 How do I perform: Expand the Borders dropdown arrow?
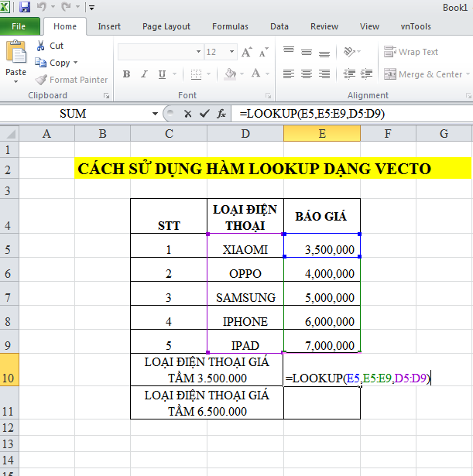[208, 74]
